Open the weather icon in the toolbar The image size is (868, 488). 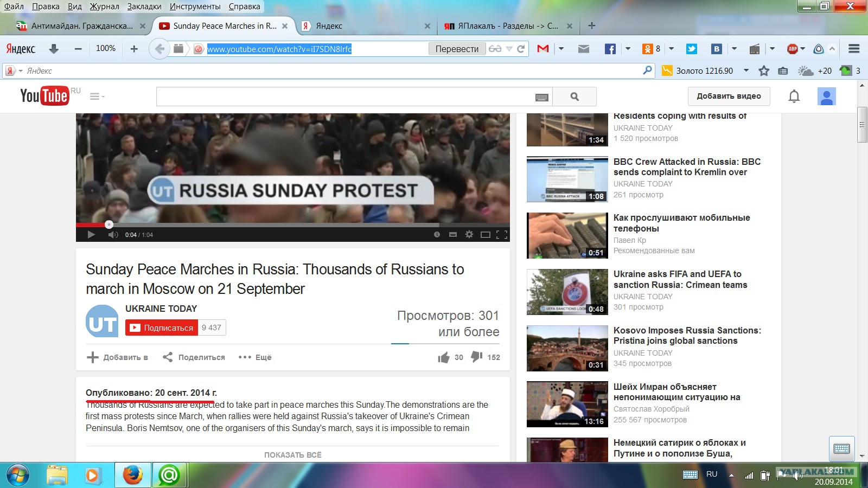805,70
